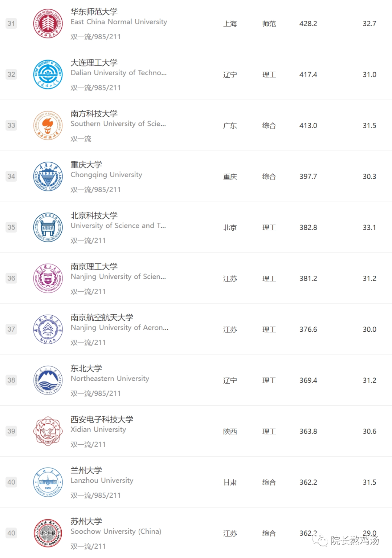The width and height of the screenshot is (392, 558).
Task: Open the 西安电子科技大学 name link
Action: [x=102, y=420]
